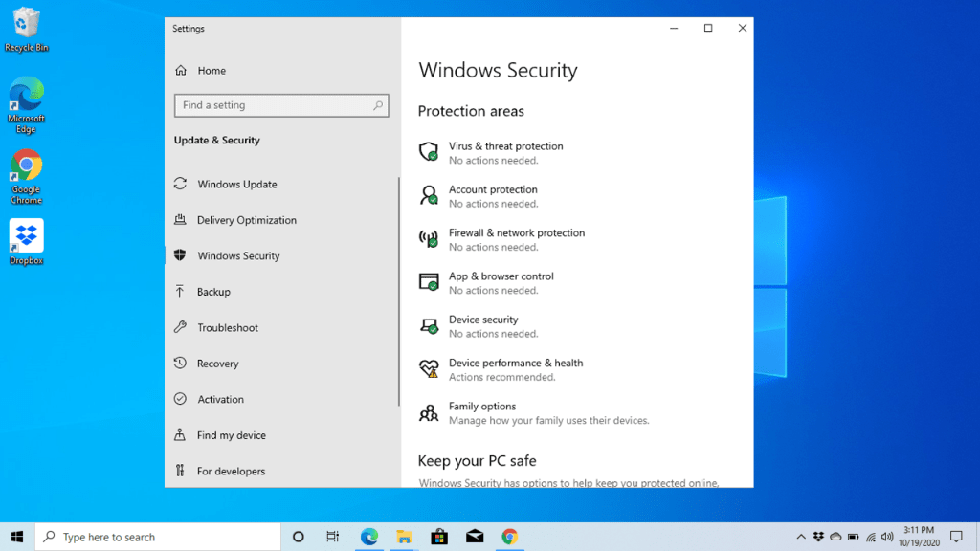Click Virus & threat protection link text
The image size is (980, 551).
pos(505,145)
